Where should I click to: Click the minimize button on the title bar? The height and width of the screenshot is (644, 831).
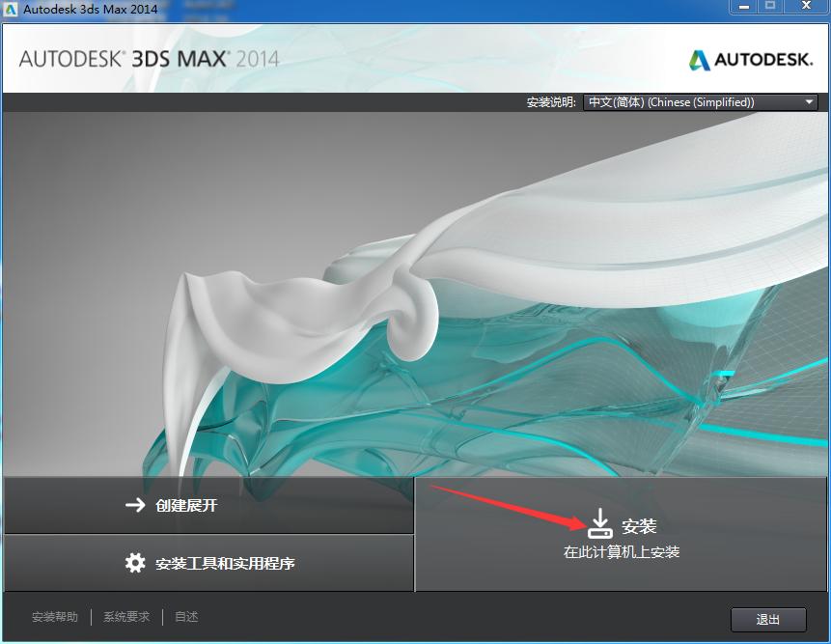tap(743, 7)
